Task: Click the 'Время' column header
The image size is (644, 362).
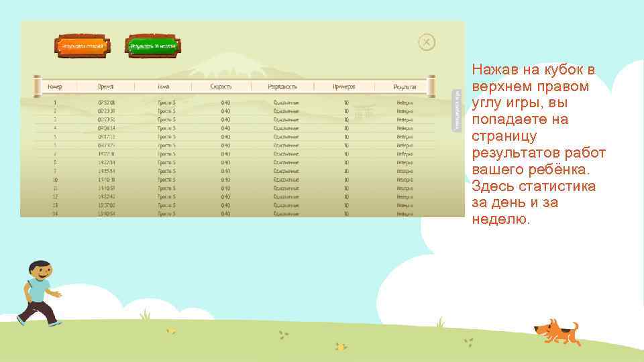Action: [x=105, y=86]
